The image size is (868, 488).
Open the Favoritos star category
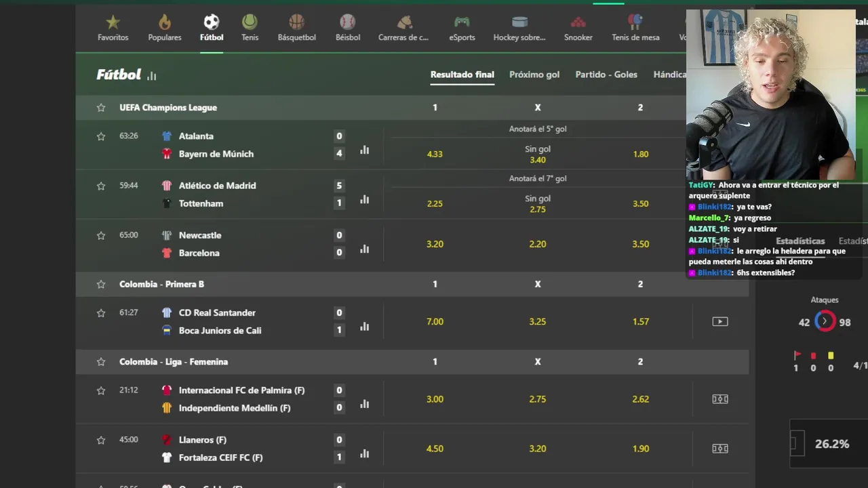[113, 28]
